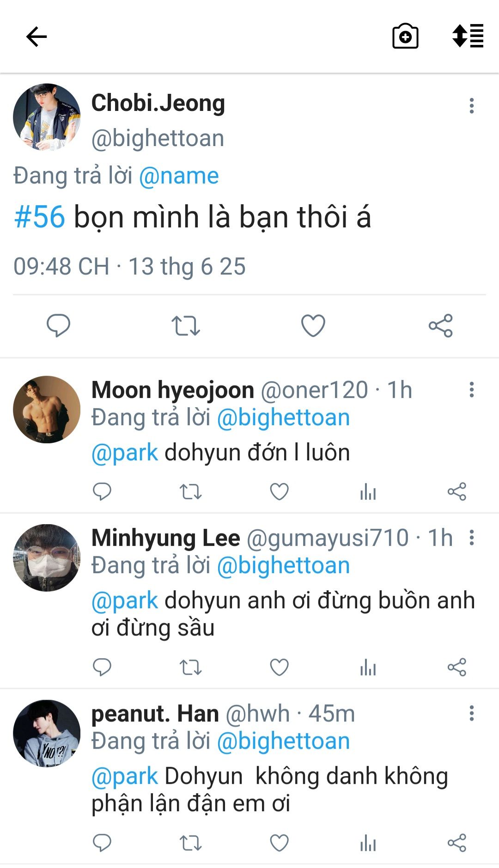Viewport: 499px width, 868px height.
Task: Tap the camera add-photo icon
Action: pos(405,37)
